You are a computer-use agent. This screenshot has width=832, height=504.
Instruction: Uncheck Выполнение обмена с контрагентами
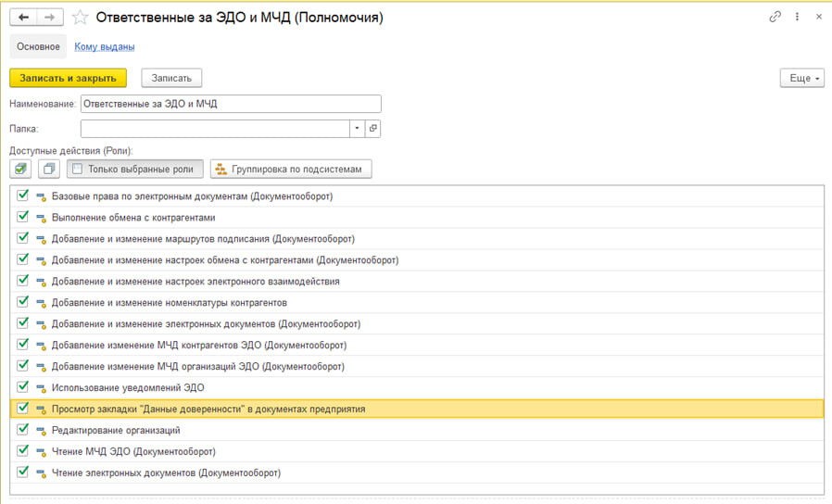click(22, 217)
